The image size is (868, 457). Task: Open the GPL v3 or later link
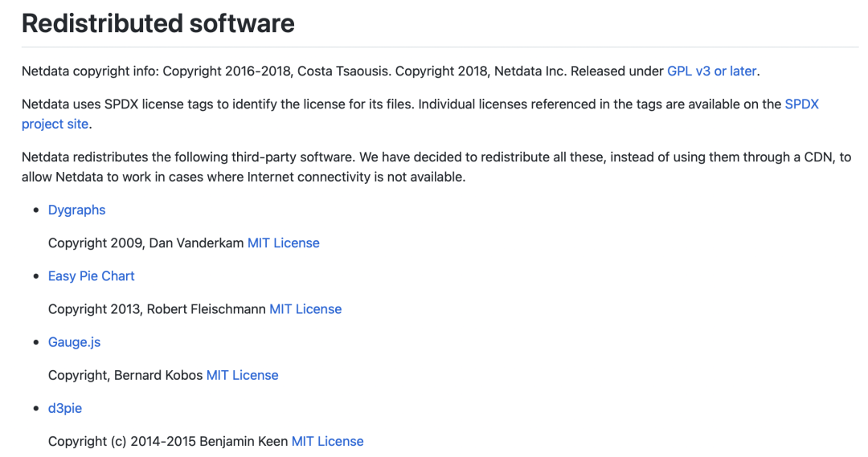pos(711,71)
